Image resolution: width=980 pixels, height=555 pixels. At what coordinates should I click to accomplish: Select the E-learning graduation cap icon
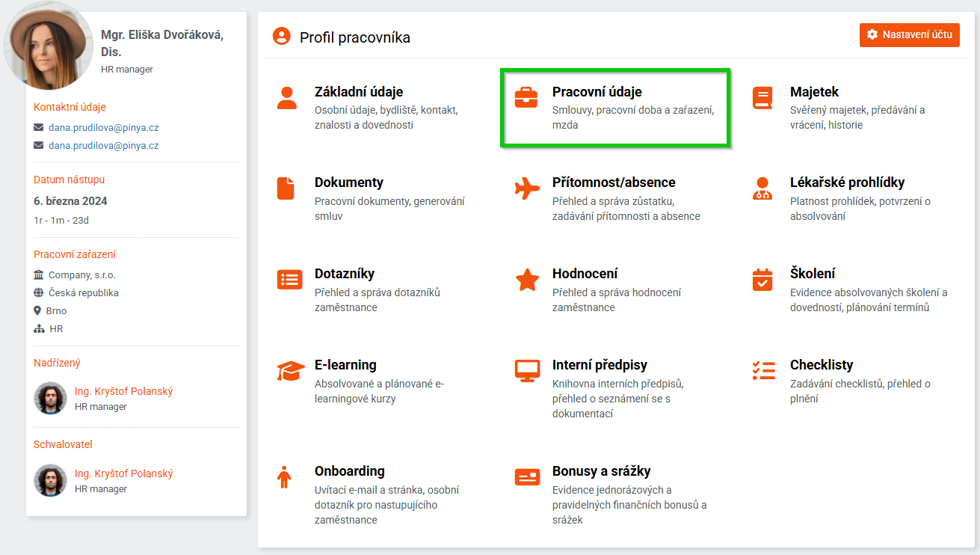click(x=290, y=371)
